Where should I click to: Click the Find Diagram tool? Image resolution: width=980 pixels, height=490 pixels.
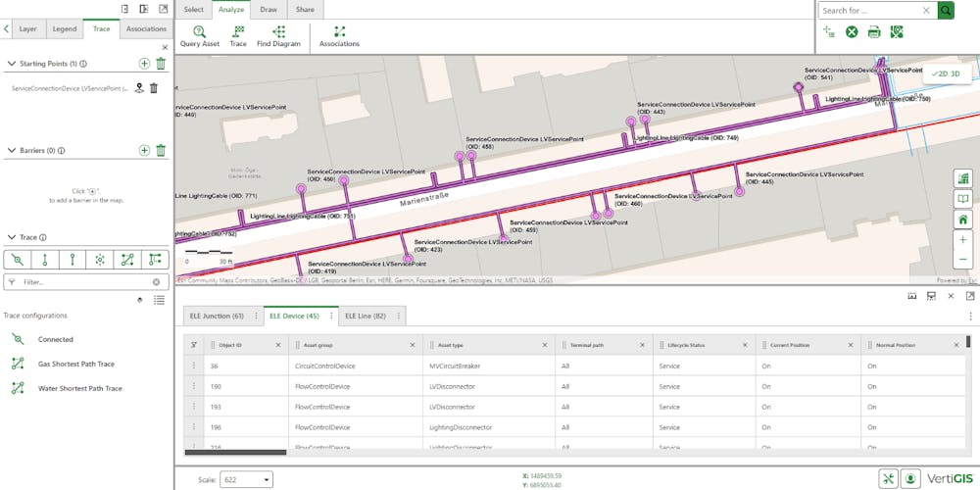(278, 36)
